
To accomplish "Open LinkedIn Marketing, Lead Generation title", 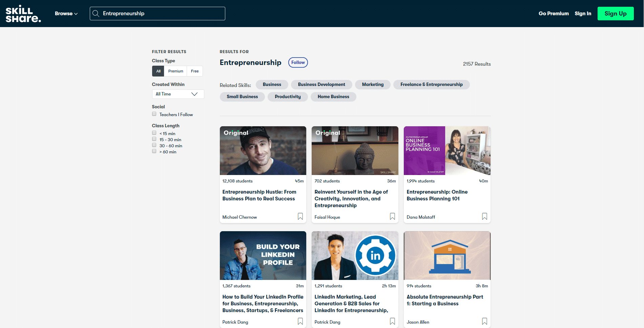I will 351,304.
